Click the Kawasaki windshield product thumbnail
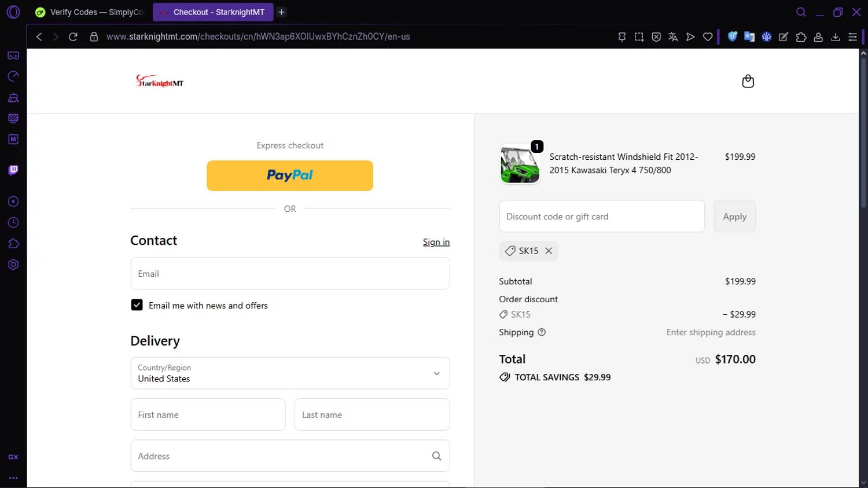This screenshot has width=868, height=488. pyautogui.click(x=520, y=164)
